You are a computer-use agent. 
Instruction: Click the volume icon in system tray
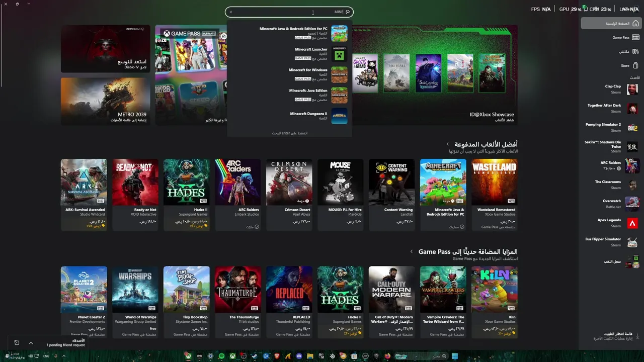point(30,356)
